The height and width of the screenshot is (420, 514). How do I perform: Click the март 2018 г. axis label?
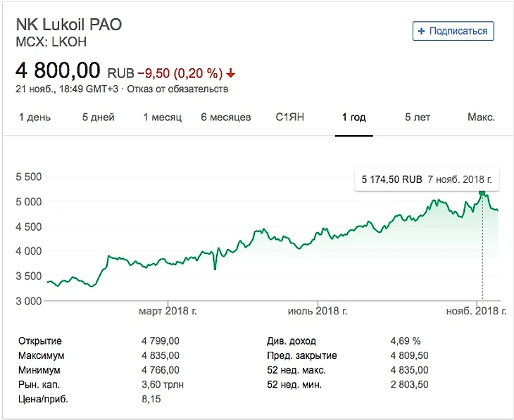(x=168, y=311)
